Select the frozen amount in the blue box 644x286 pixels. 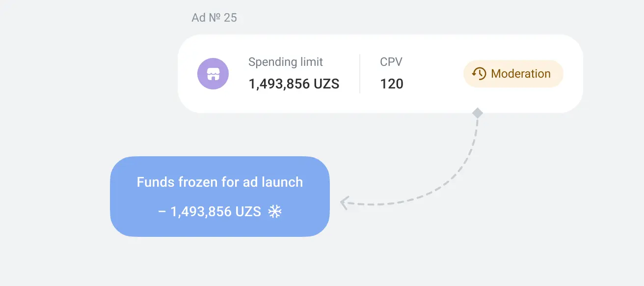[210, 212]
